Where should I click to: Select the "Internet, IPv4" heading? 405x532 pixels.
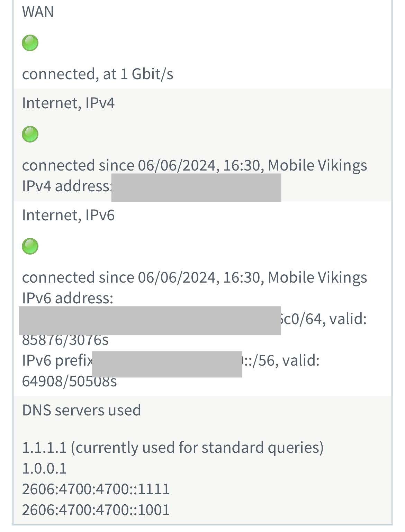pos(68,103)
